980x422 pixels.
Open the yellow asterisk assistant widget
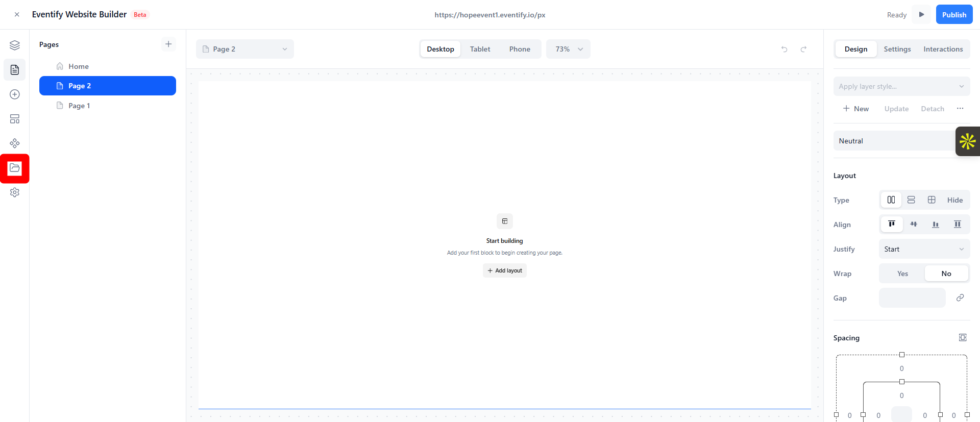[968, 141]
